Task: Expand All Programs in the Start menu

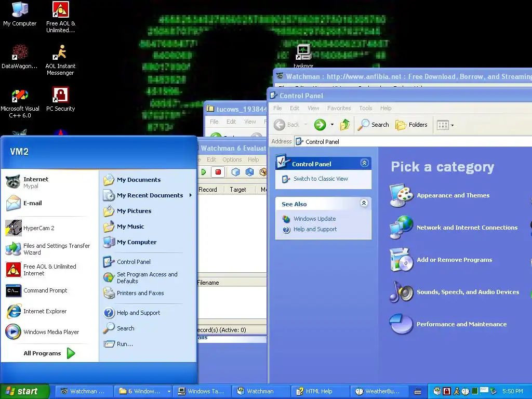Action: pos(49,353)
